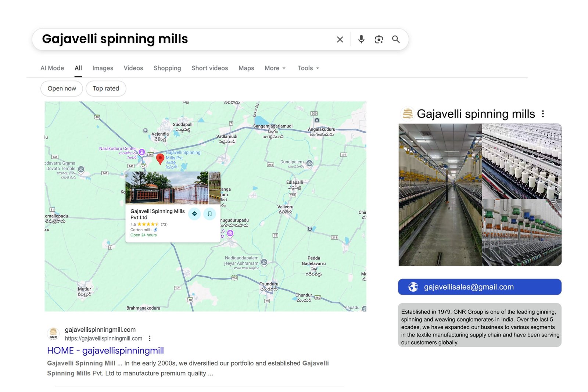The width and height of the screenshot is (588, 392).
Task: Switch to the Images tab
Action: (103, 68)
